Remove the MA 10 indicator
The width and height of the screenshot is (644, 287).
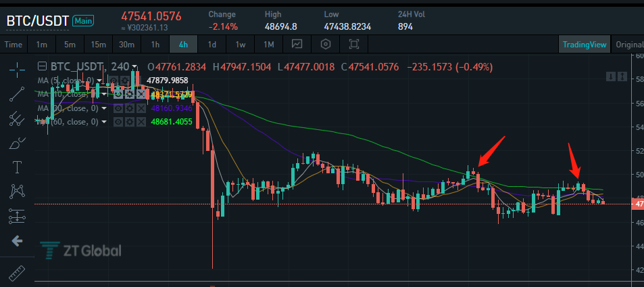coord(141,94)
